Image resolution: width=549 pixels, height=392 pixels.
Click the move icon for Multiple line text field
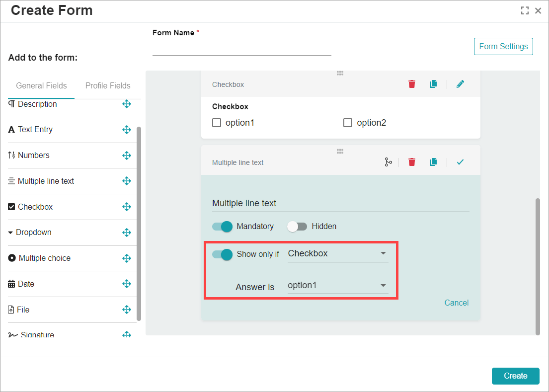127,181
